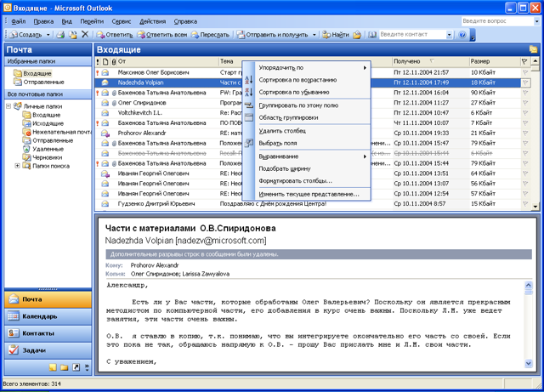The image size is (544, 392).
Task: Select Область группировки menu entry
Action: (307, 117)
